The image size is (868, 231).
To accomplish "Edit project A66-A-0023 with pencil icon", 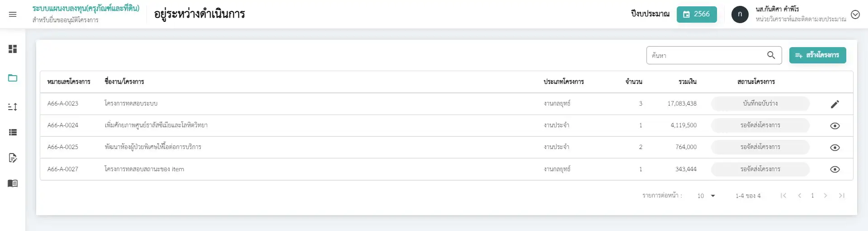I will coord(835,104).
